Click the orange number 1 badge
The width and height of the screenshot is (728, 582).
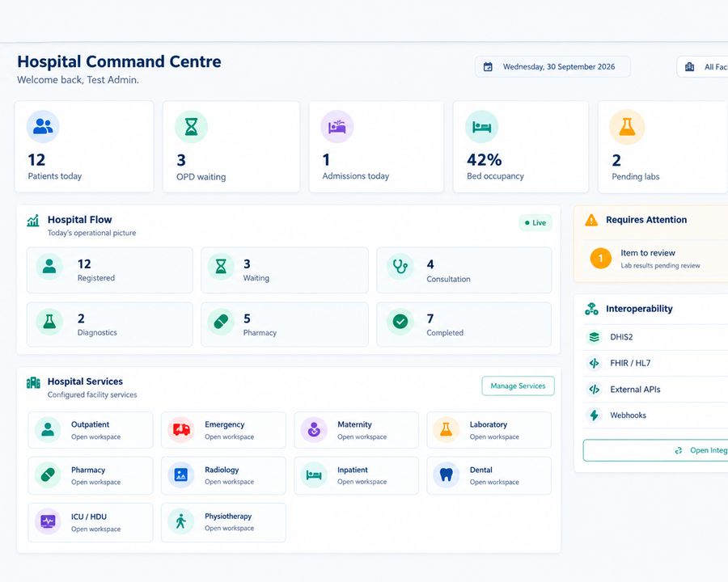tap(601, 259)
